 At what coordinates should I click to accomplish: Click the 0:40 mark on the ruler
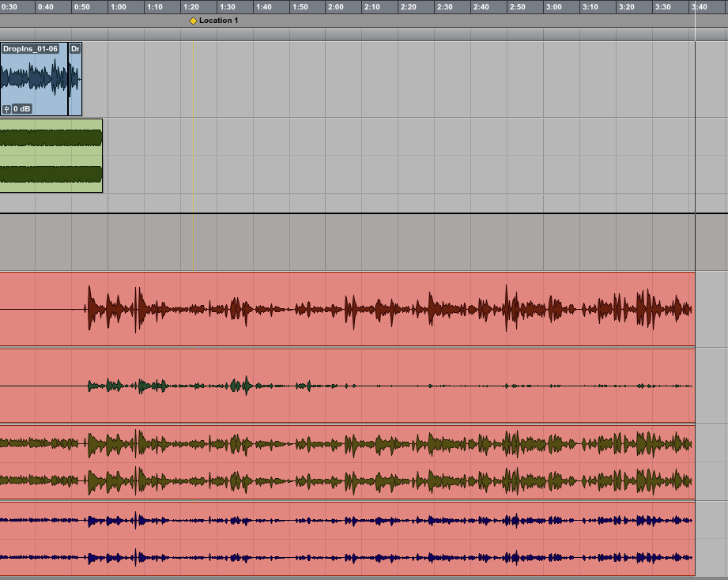click(x=46, y=7)
